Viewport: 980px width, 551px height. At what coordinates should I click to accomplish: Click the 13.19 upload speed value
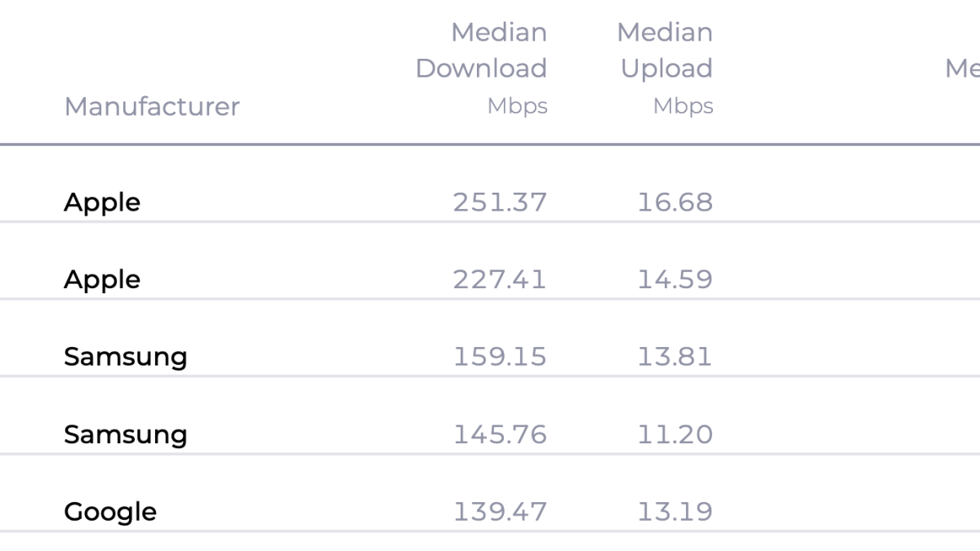click(x=675, y=512)
